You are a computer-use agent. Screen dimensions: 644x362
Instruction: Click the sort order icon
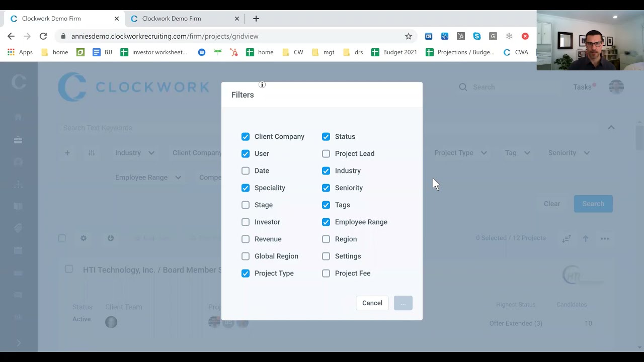point(567,238)
